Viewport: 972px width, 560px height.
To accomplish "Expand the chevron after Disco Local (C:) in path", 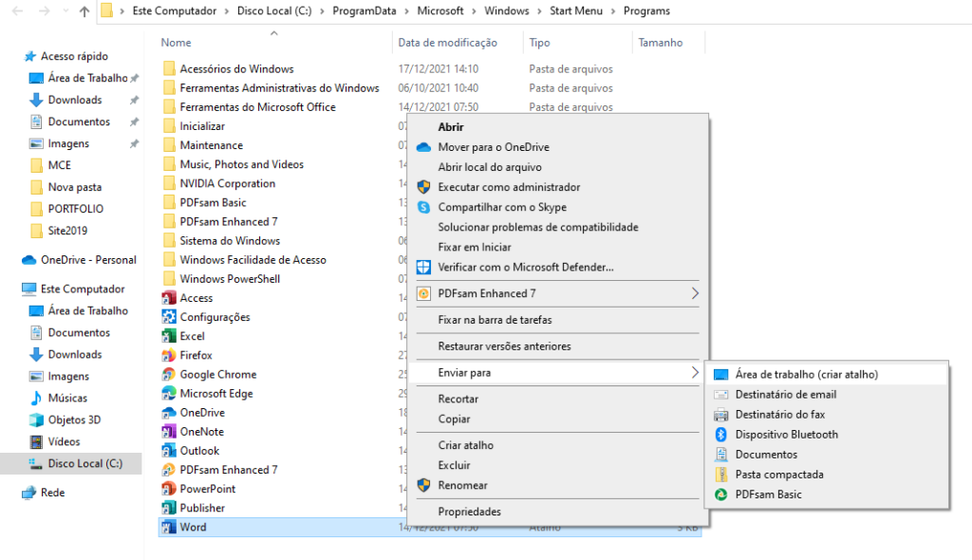I will (323, 11).
